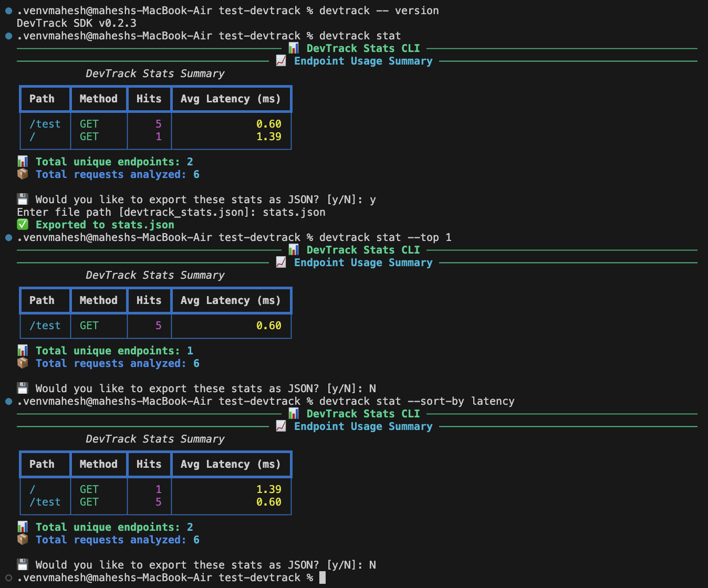708x588 pixels.
Task: Click the chart icon in the --top 1 output header
Action: coord(293,249)
